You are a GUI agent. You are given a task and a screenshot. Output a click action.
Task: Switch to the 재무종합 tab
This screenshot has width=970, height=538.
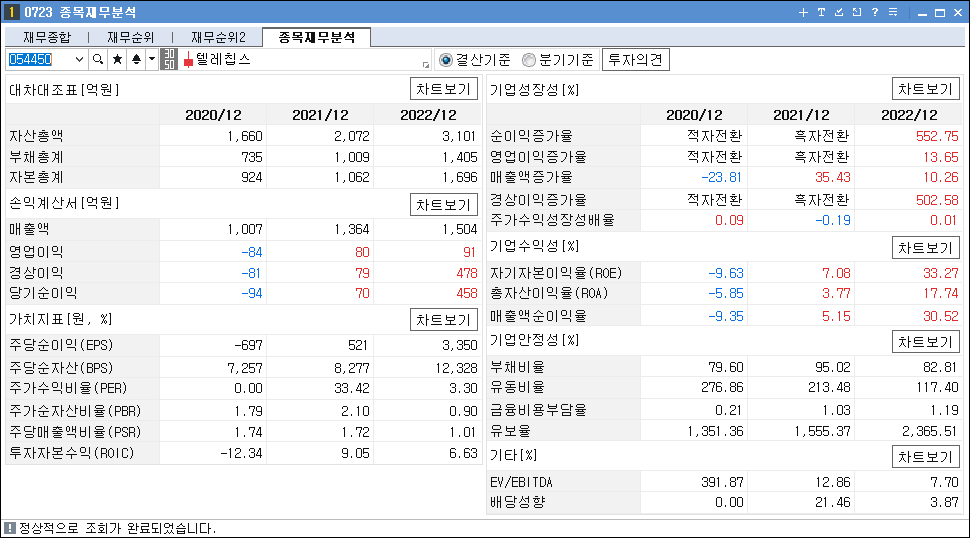click(x=47, y=37)
